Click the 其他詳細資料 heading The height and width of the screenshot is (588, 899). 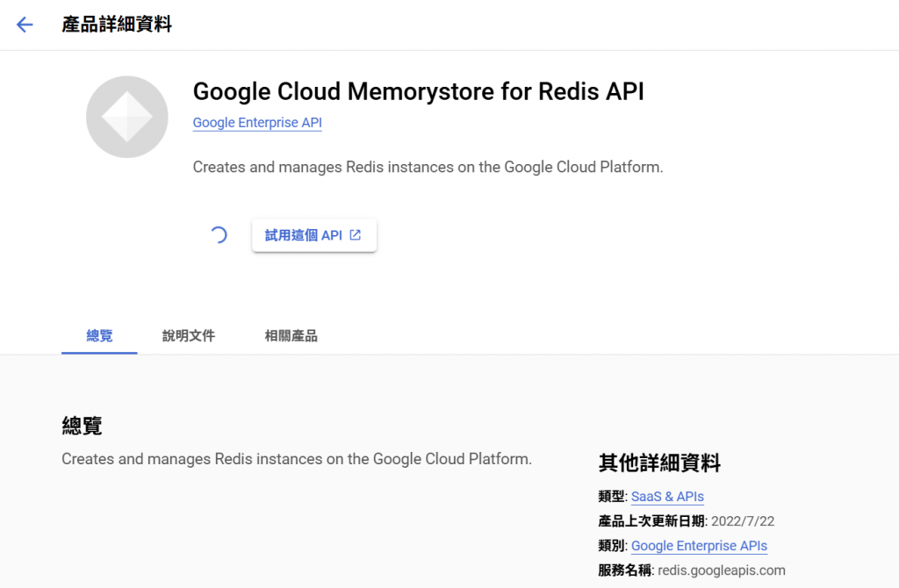click(x=659, y=463)
